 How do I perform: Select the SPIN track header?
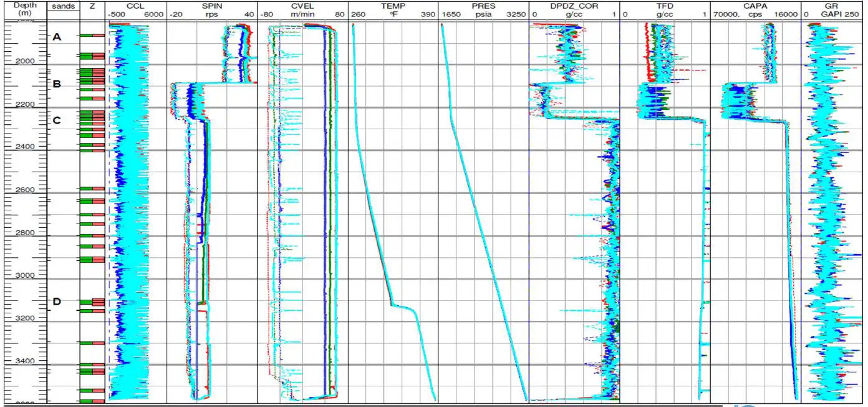coord(212,6)
